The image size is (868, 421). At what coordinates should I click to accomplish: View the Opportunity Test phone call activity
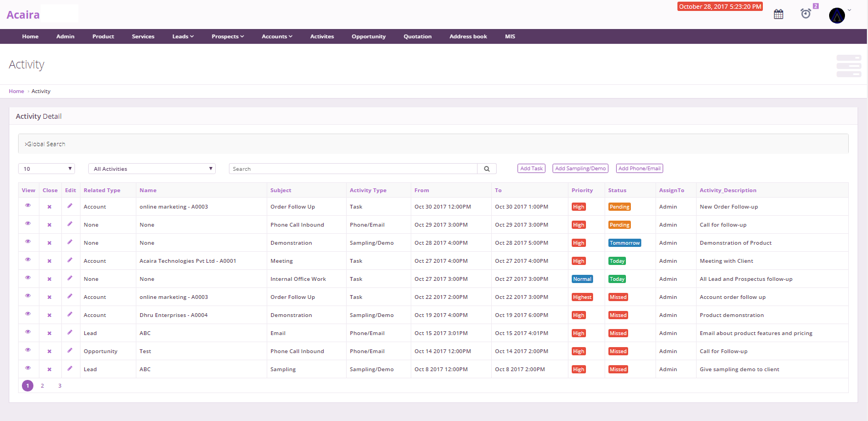pyautogui.click(x=28, y=350)
